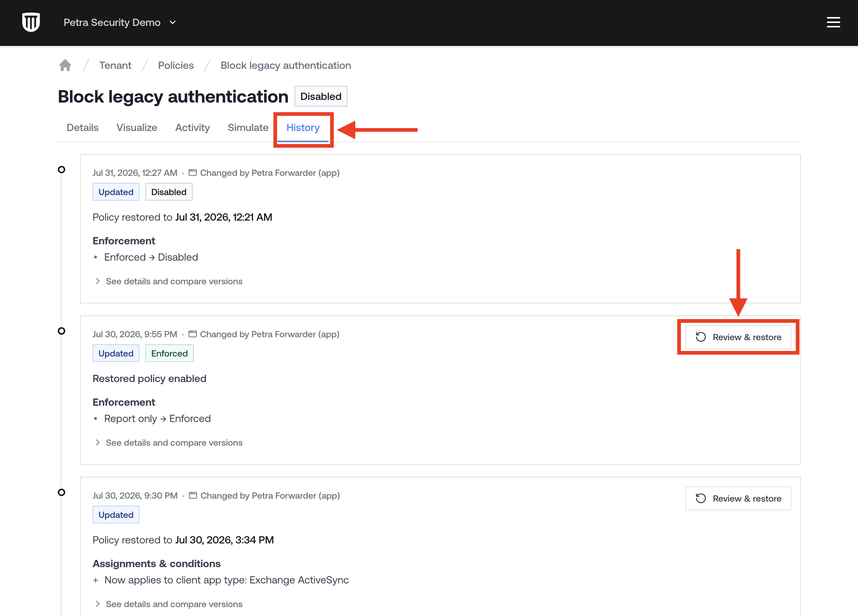Click restore icon in Jul 30 9:55 PM entry
Viewport: 858px width, 616px height.
pyautogui.click(x=701, y=337)
